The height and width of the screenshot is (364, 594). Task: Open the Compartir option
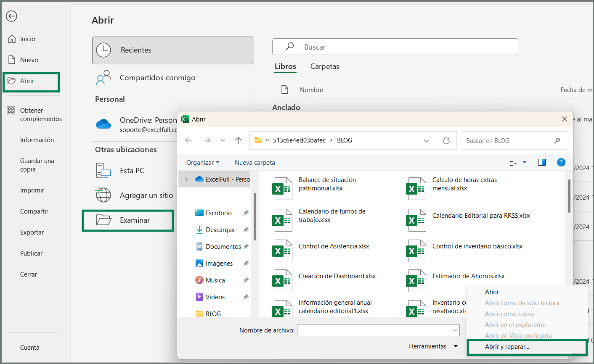34,211
